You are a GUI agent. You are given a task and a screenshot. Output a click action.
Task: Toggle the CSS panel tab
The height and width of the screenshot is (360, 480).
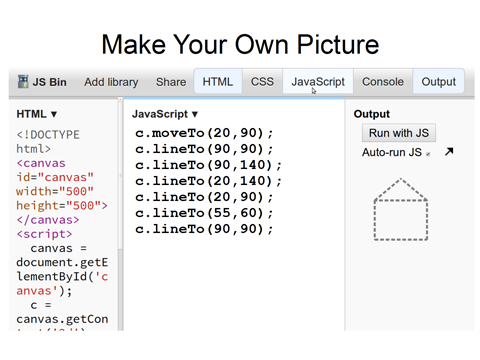(x=262, y=81)
